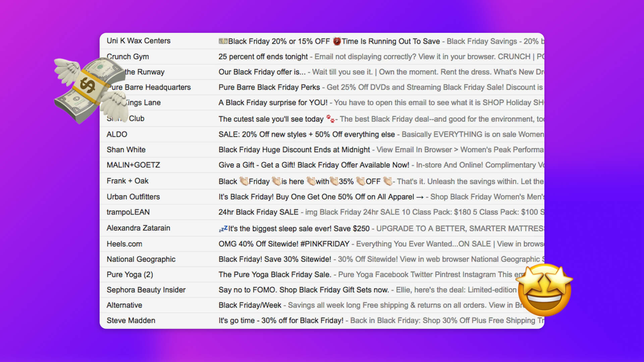
Task: Open subject "25 percent off ends tonight"
Action: pos(263,57)
